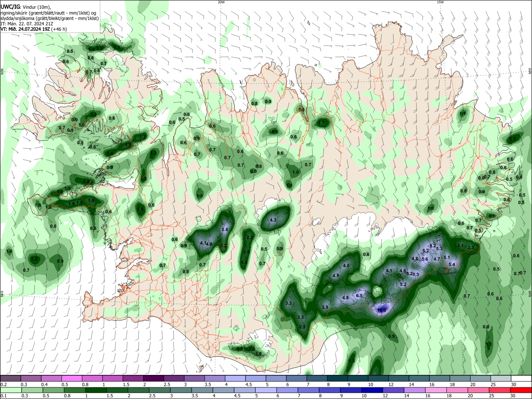Click the UWC/IG Vindur (10m) title line

point(25,7)
